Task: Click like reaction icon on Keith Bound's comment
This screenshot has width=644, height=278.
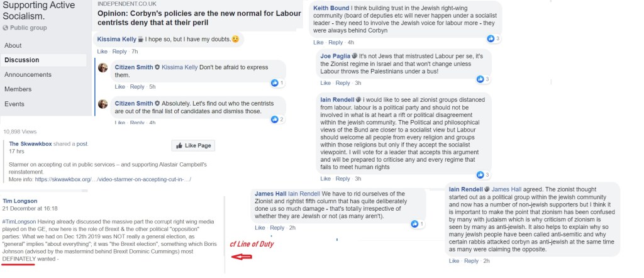Action: pyautogui.click(x=490, y=39)
